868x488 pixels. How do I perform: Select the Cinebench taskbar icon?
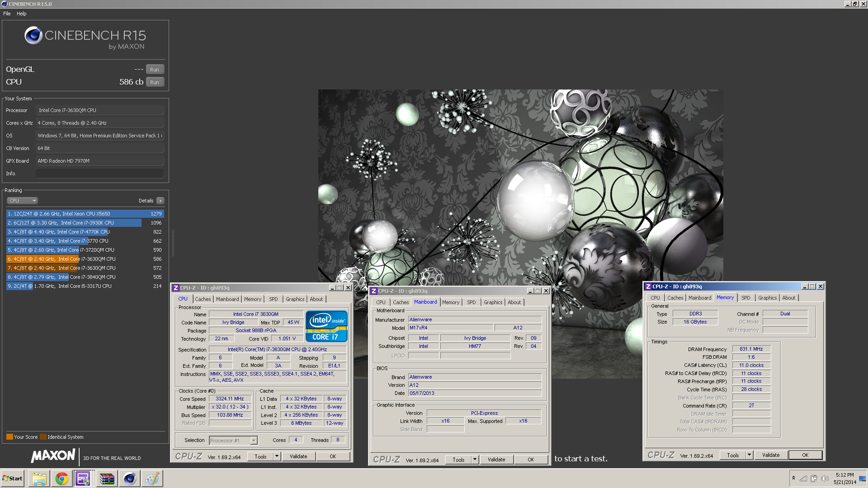click(x=129, y=479)
